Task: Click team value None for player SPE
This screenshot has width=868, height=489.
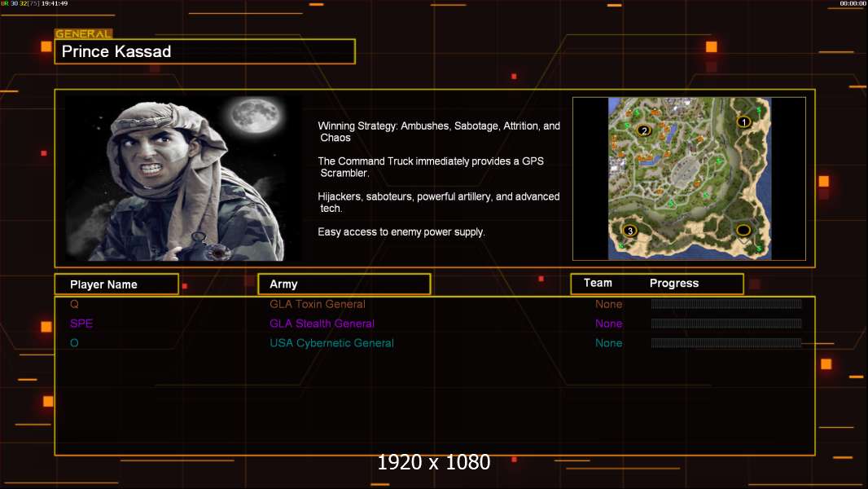Action: tap(608, 324)
